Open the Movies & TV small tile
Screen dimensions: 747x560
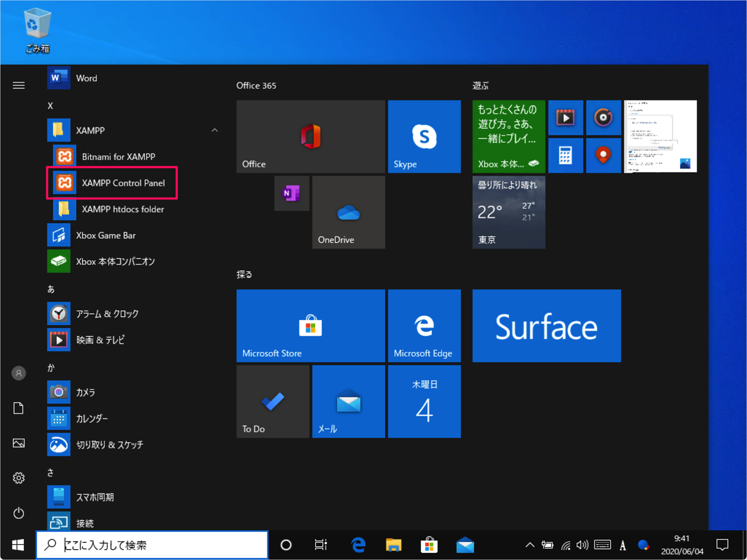[x=565, y=117]
